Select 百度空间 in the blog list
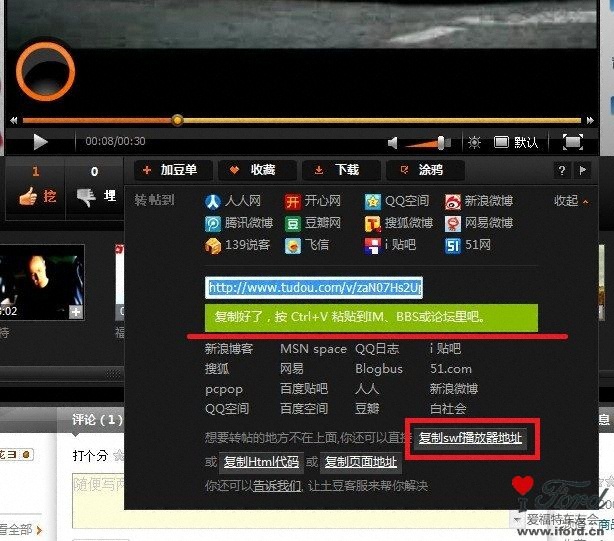This screenshot has height=541, width=614. [x=304, y=409]
